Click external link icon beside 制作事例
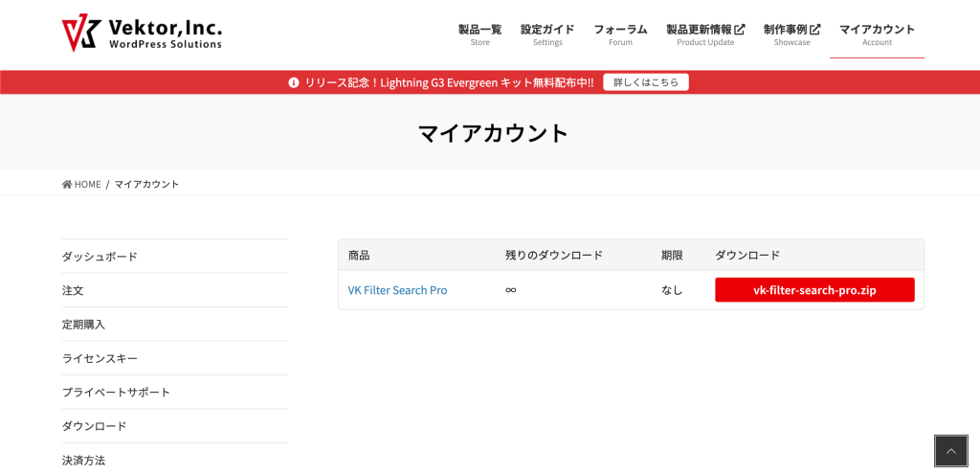Image resolution: width=980 pixels, height=475 pixels. (815, 30)
